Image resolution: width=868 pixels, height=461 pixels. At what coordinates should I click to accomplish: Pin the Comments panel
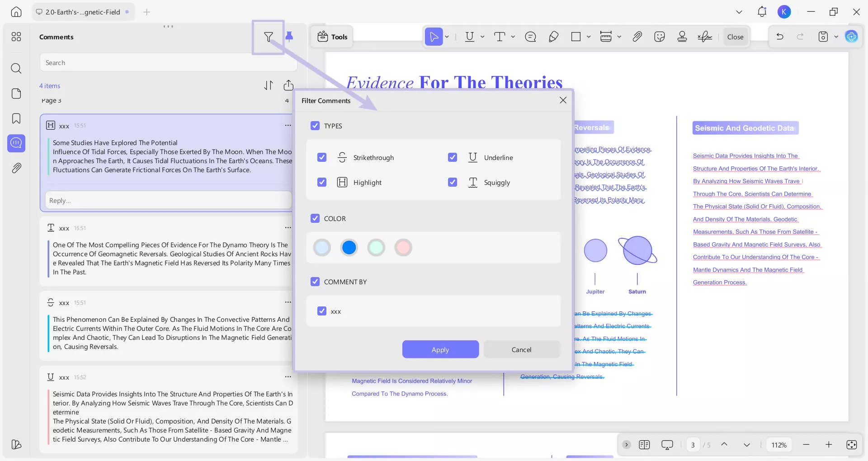pos(289,37)
